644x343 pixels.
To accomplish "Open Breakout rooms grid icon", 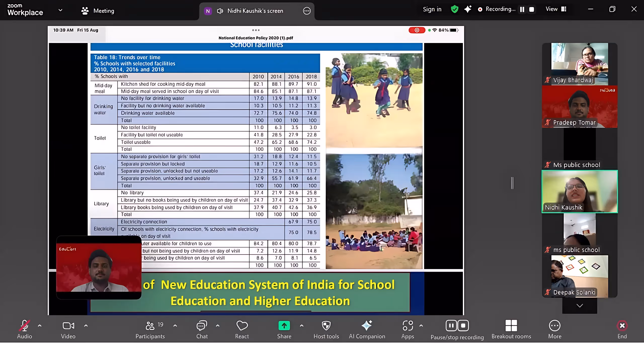I will tap(511, 326).
